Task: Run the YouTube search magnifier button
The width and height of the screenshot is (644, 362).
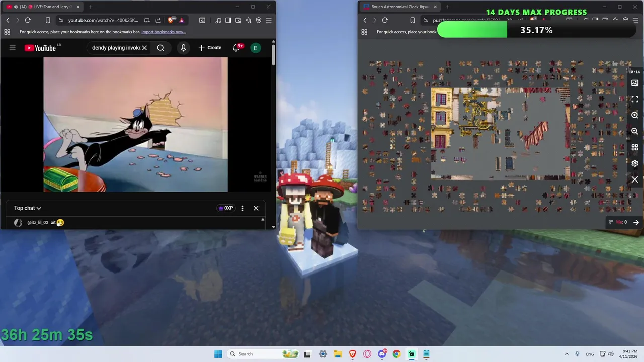Action: click(160, 48)
